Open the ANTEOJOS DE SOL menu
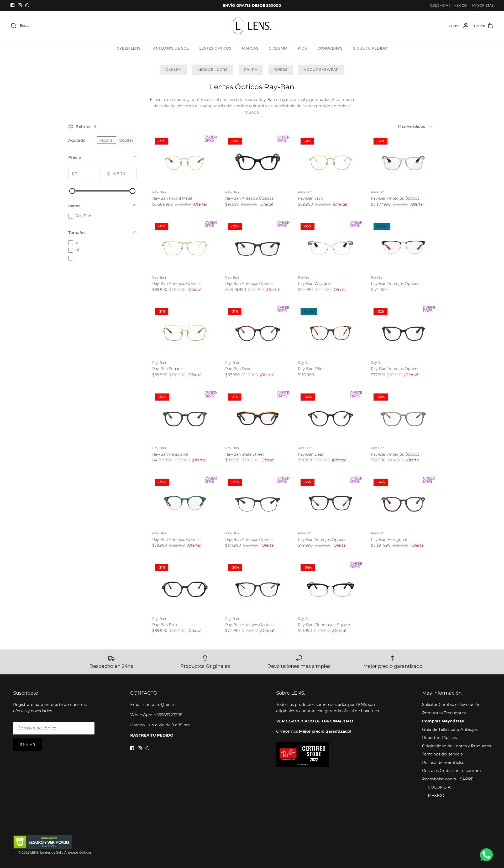This screenshot has height=868, width=504. click(171, 48)
